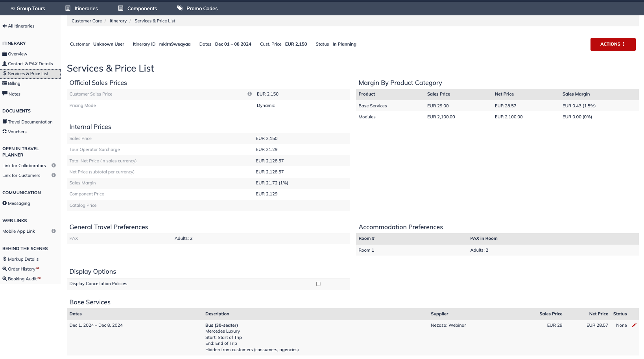This screenshot has height=359, width=644.
Task: Open Contact & PAX Details page
Action: pos(30,64)
